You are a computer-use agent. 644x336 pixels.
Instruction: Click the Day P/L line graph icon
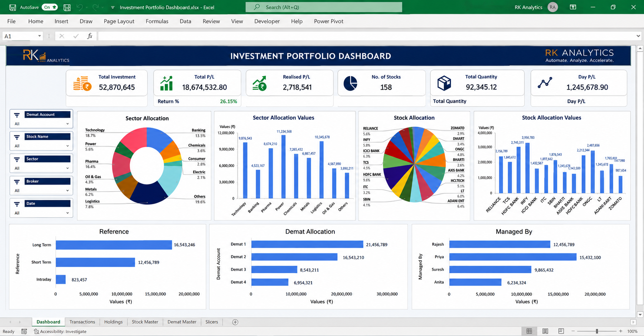pos(545,83)
